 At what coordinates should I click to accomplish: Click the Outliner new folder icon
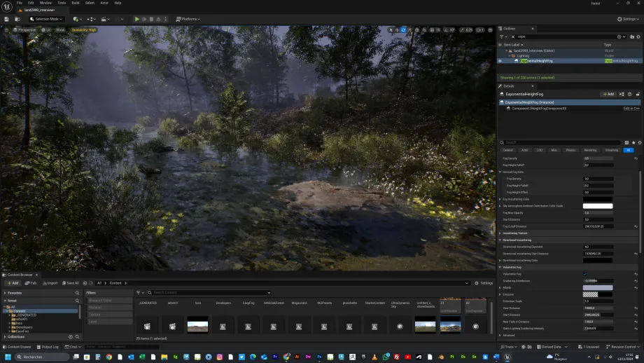[632, 36]
